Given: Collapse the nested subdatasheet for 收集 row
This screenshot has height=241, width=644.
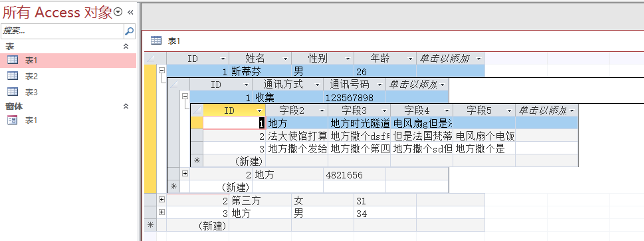Looking at the screenshot, I should (x=185, y=97).
